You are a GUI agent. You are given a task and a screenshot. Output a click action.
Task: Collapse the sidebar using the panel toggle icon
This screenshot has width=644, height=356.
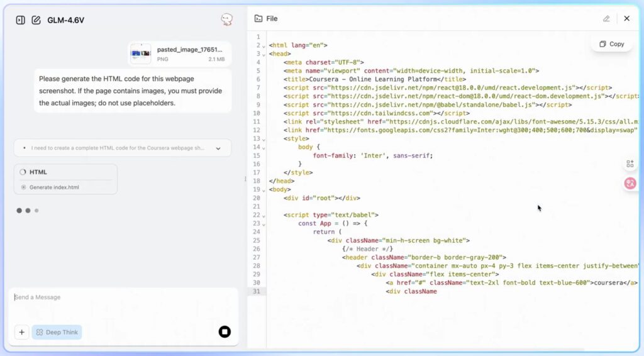coord(20,20)
